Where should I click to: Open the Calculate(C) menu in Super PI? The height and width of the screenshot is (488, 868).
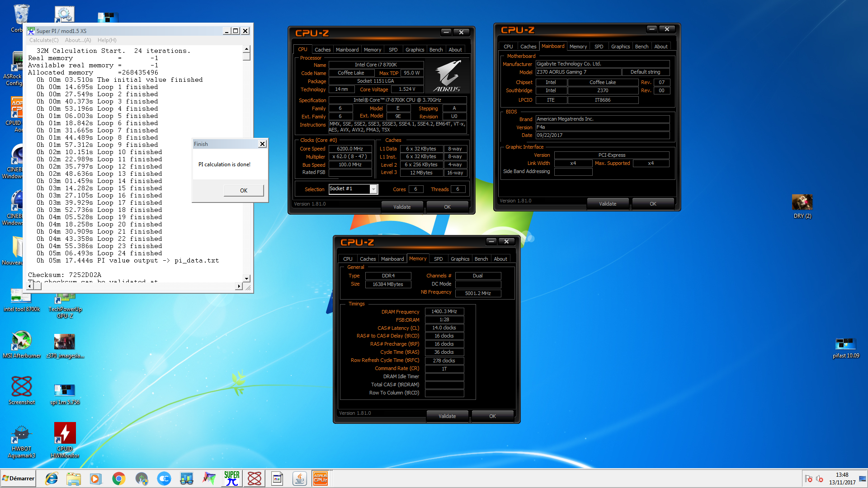(x=44, y=40)
